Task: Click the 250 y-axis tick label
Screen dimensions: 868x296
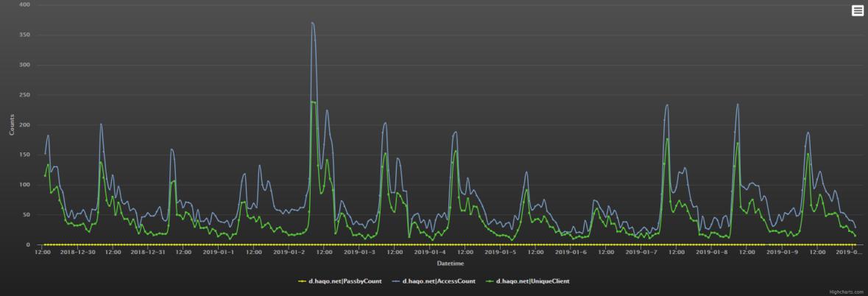Action: [24, 95]
